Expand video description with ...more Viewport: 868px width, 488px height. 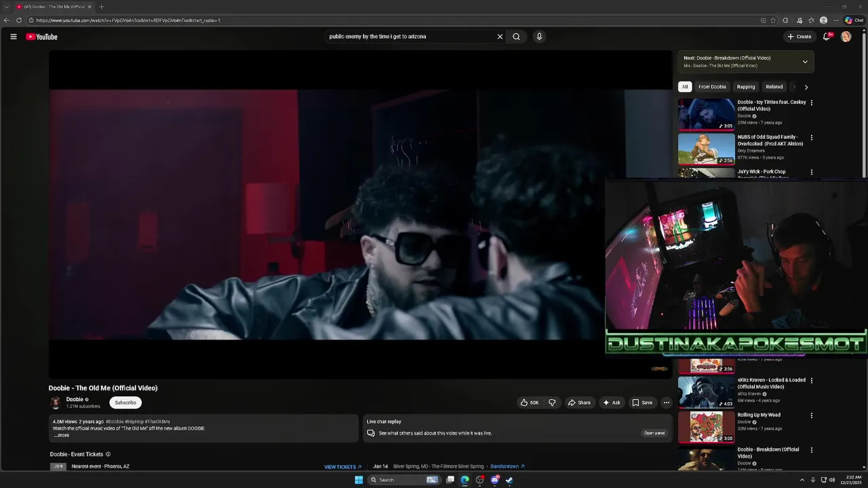tap(62, 435)
